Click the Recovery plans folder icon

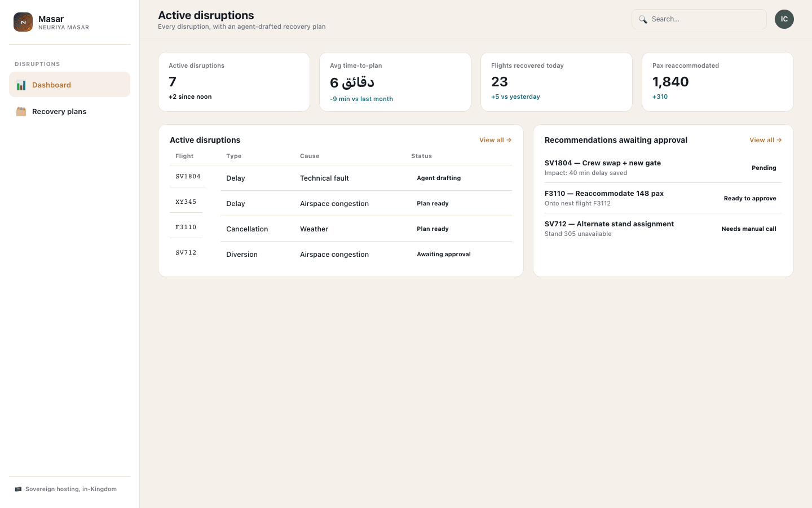(21, 112)
